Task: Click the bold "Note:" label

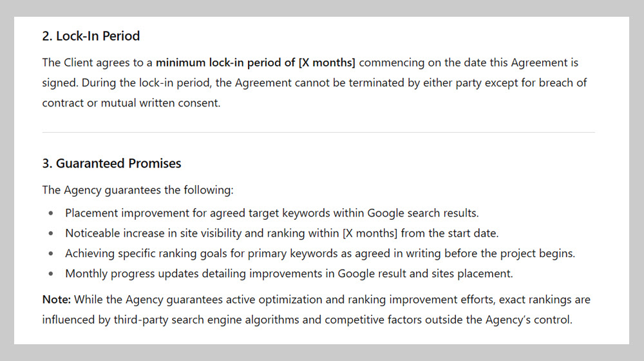Action: point(57,300)
